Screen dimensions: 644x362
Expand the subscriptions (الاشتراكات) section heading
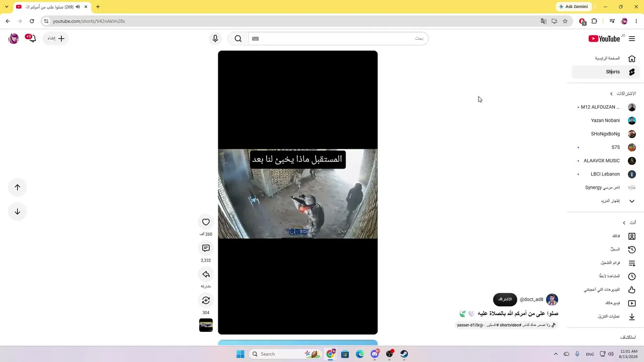623,94
